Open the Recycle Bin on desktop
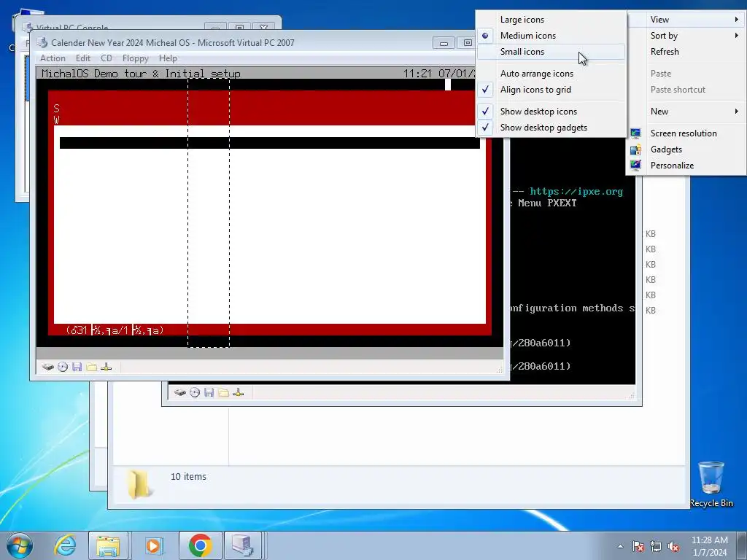 pos(711,484)
